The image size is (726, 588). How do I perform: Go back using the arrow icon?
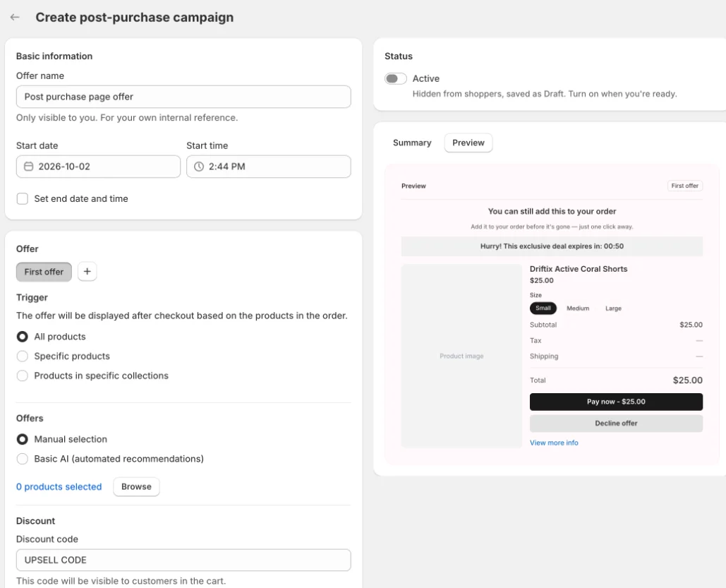tap(15, 17)
